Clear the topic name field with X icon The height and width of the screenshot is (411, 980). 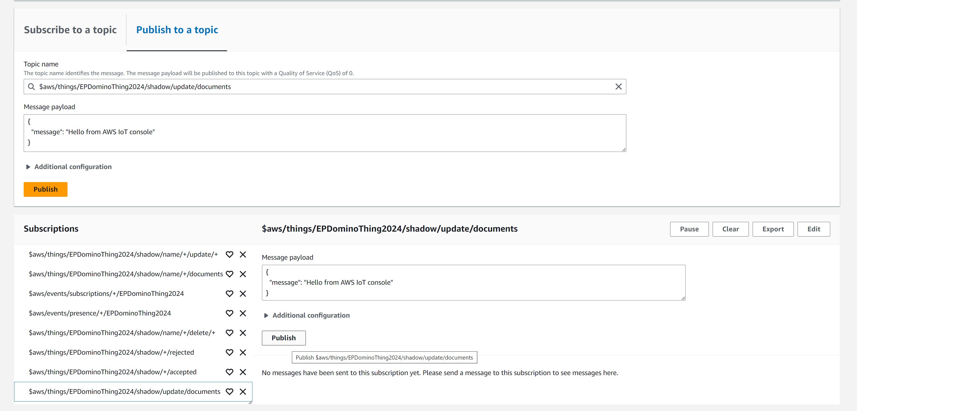tap(619, 87)
